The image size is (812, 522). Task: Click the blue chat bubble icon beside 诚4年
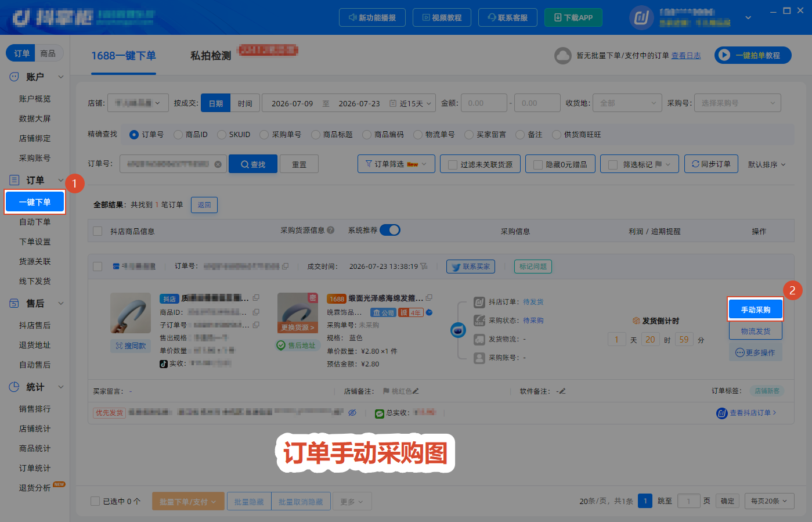429,312
